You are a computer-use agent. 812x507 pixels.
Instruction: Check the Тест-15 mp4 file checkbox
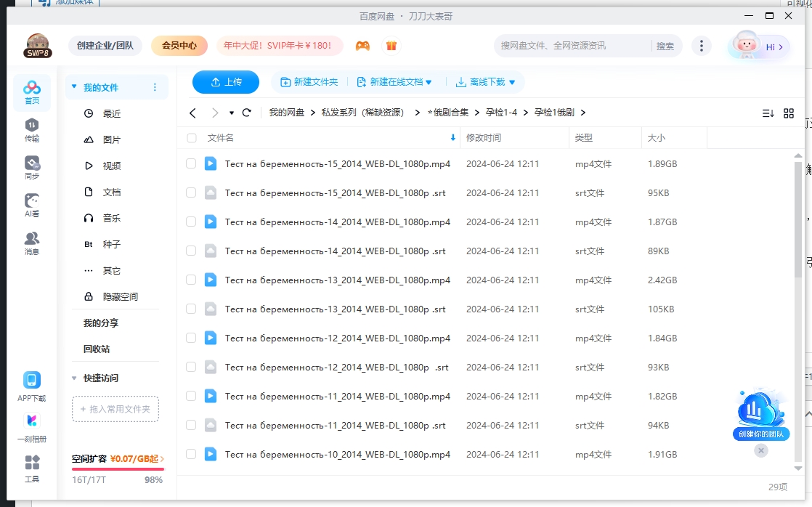pyautogui.click(x=191, y=163)
